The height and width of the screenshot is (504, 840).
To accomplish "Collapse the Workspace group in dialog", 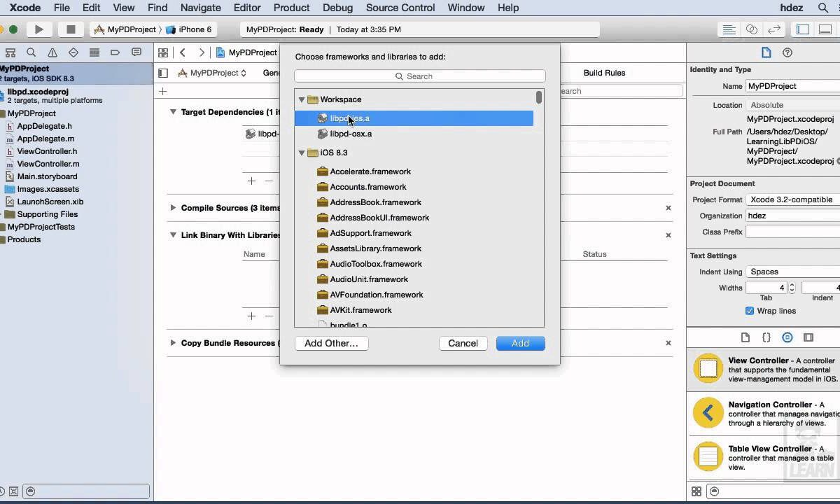I will coord(302,99).
